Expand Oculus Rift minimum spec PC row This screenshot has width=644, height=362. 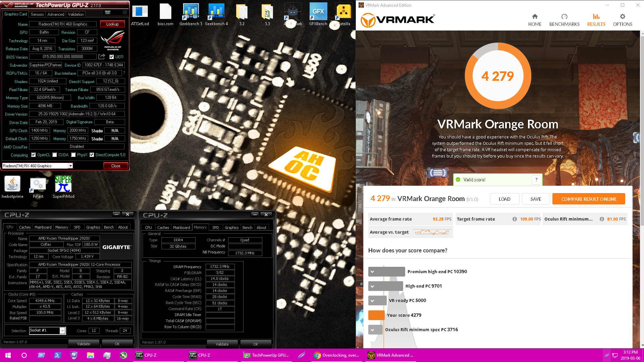pos(372,329)
